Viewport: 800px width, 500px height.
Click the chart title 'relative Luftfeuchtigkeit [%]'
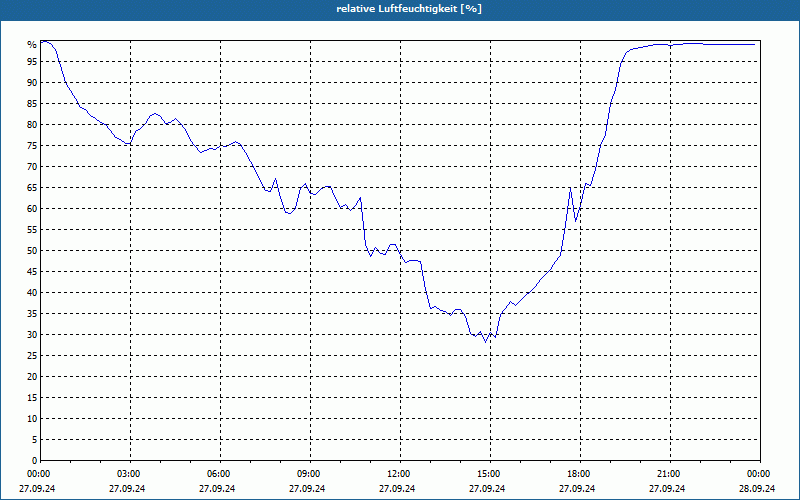(409, 9)
